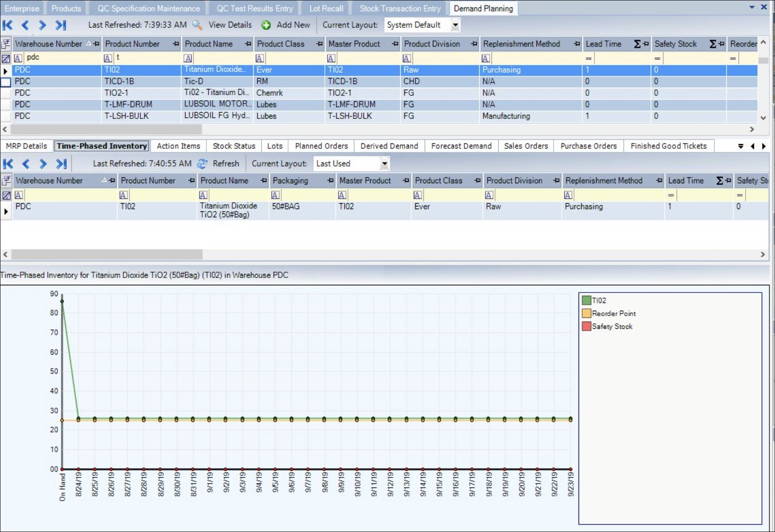Click the green Add New icon

[x=266, y=25]
